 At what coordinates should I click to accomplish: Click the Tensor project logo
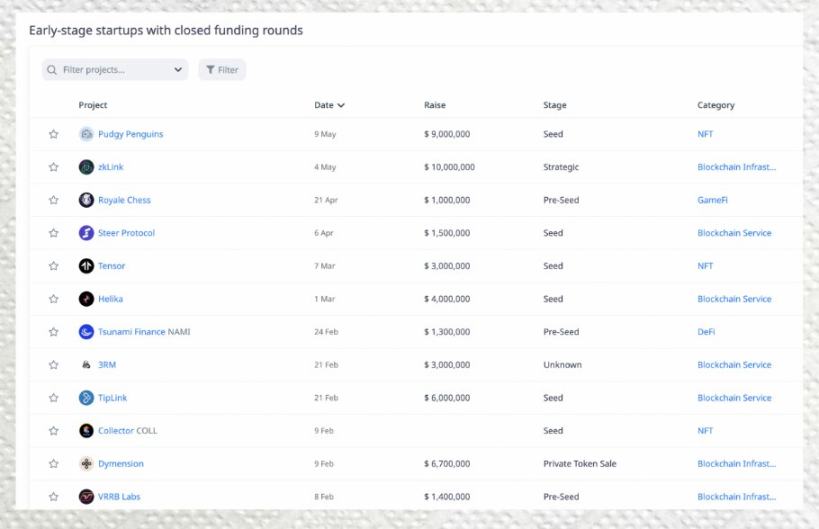86,266
